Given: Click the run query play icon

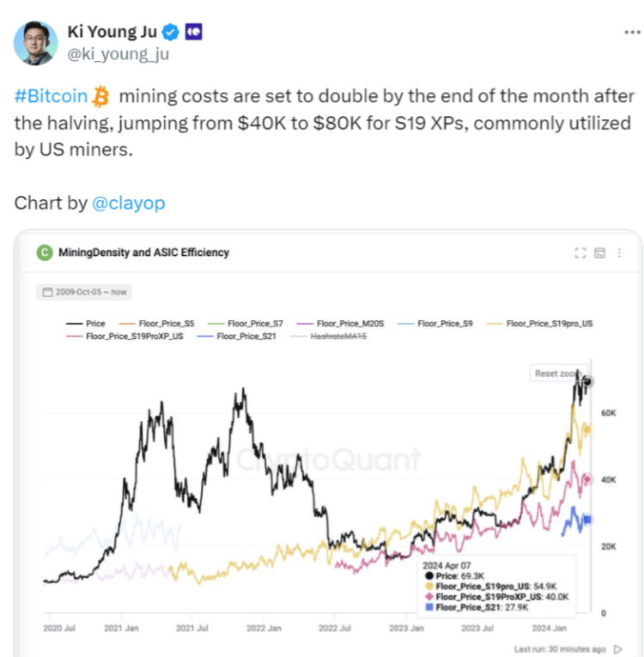Looking at the screenshot, I should tap(617, 649).
